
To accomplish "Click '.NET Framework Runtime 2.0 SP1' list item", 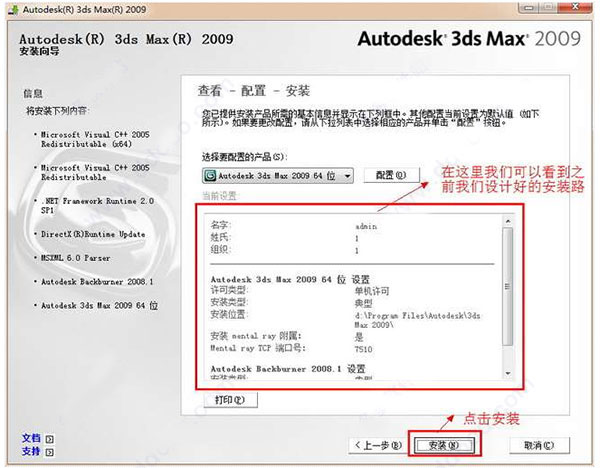I will tap(97, 205).
